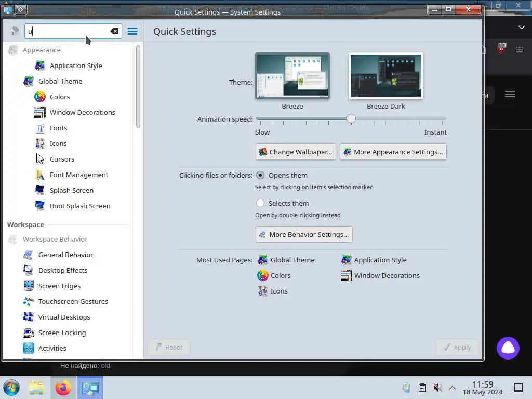Click the muted volume tray icon
532x399 pixels.
coord(437,388)
